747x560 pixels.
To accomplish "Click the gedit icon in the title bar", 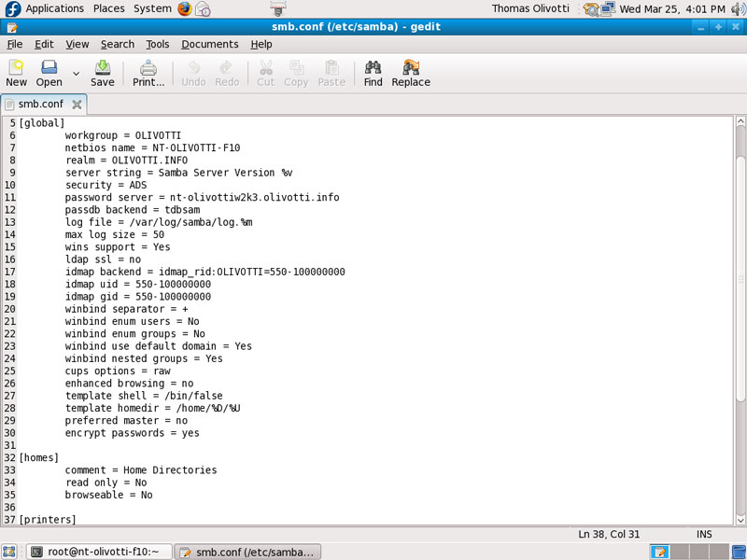I will [12, 27].
